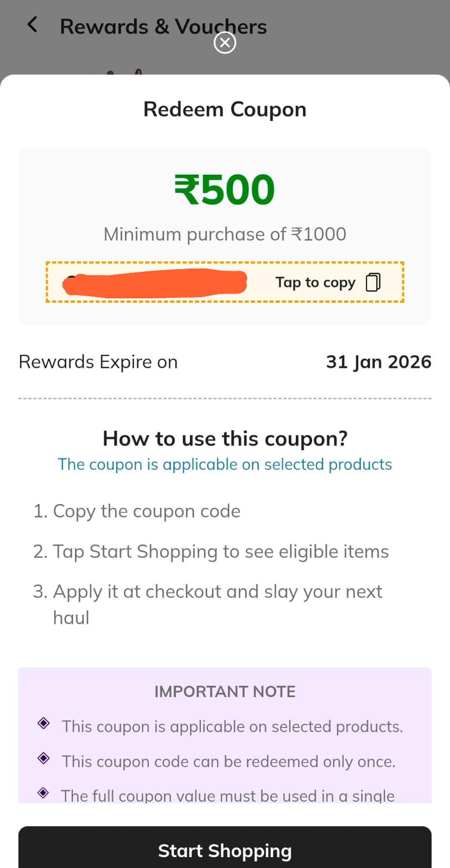Click the IMPORTANT NOTE heading
The width and height of the screenshot is (450, 868).
tap(225, 692)
